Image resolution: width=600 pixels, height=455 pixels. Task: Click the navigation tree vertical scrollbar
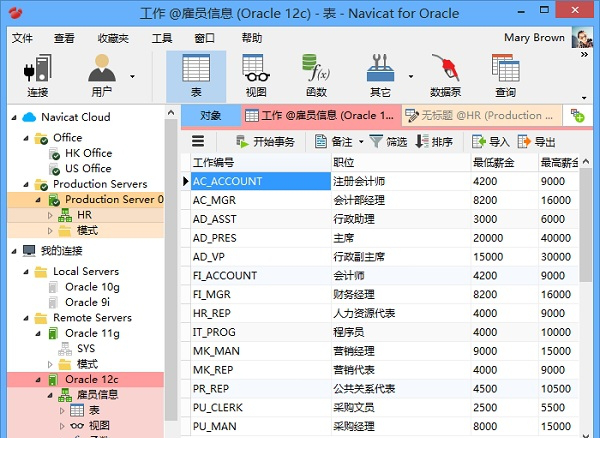tap(171, 268)
